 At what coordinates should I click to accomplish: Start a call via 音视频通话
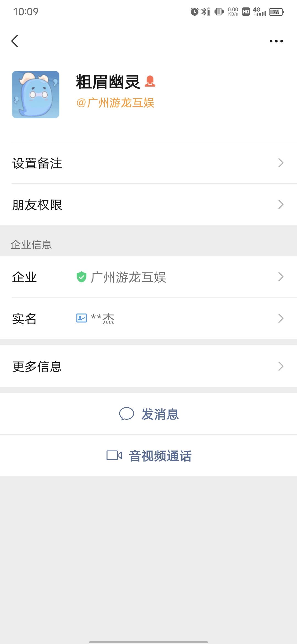160,456
